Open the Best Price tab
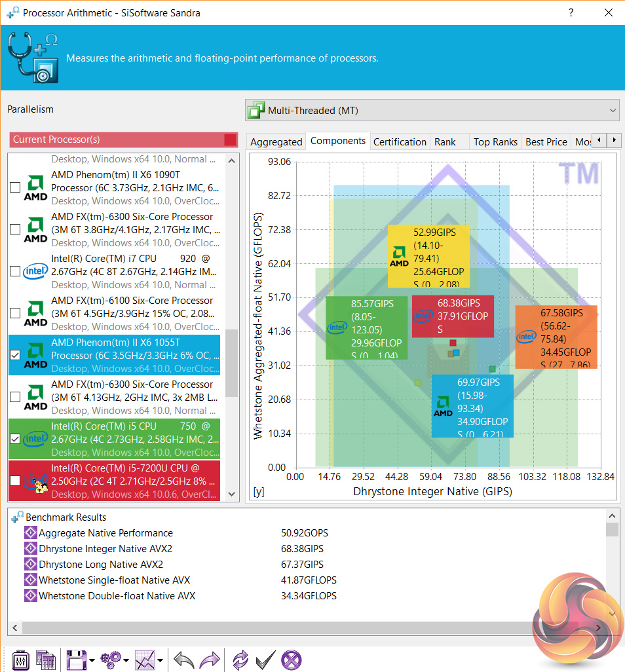625x672 pixels. coord(546,142)
